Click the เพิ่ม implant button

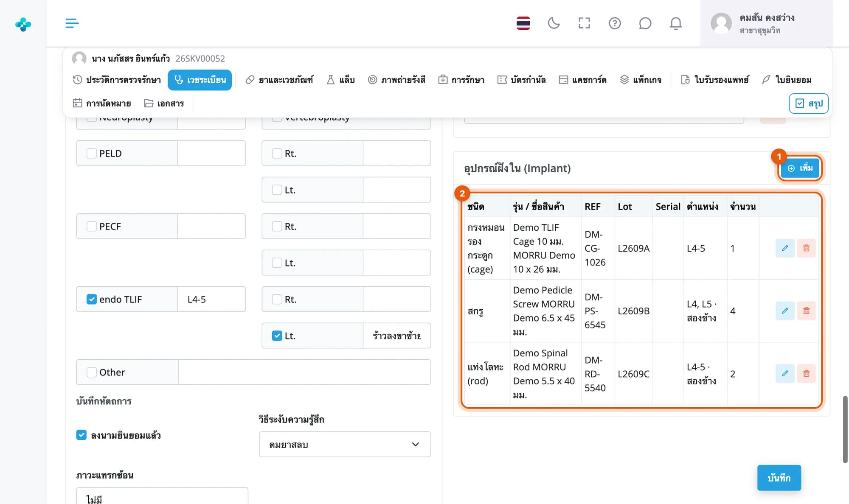coord(800,168)
